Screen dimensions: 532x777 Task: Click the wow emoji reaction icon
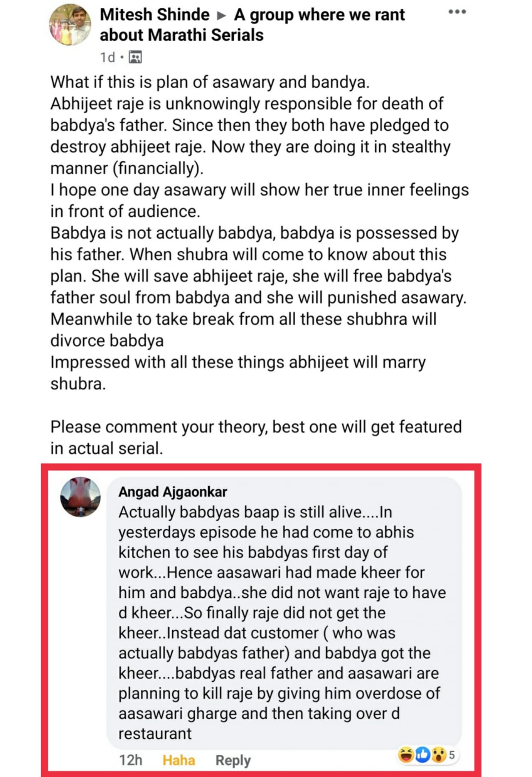point(439,755)
